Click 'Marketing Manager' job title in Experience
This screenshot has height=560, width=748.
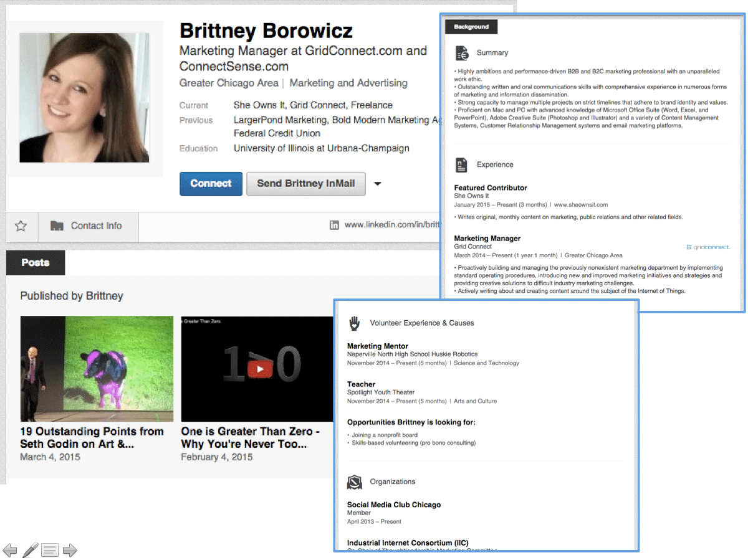tap(487, 238)
